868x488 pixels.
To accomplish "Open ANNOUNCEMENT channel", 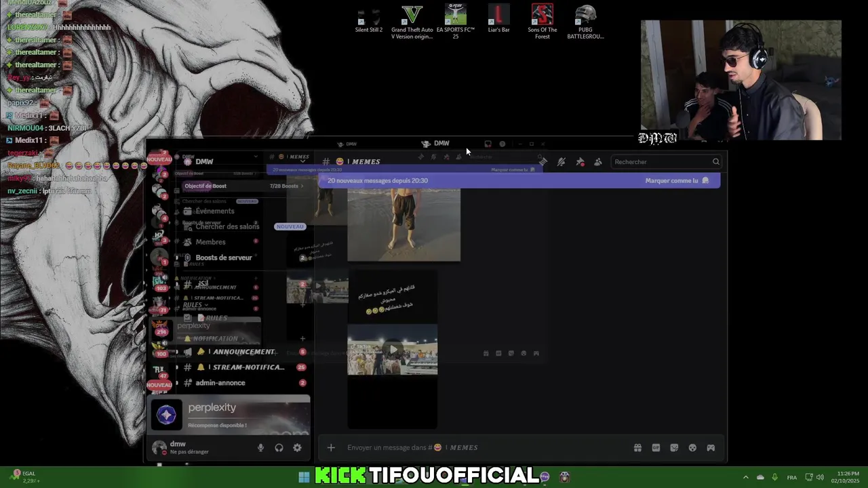I will click(x=244, y=352).
